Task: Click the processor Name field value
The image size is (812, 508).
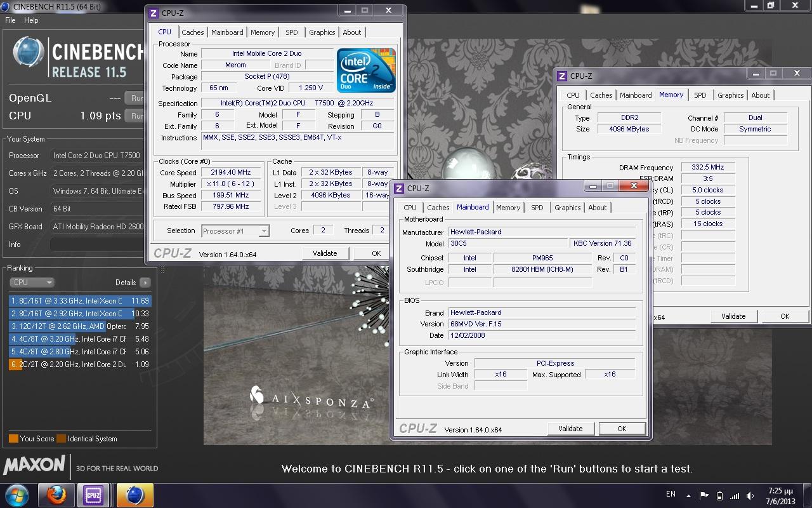Action: pos(267,54)
